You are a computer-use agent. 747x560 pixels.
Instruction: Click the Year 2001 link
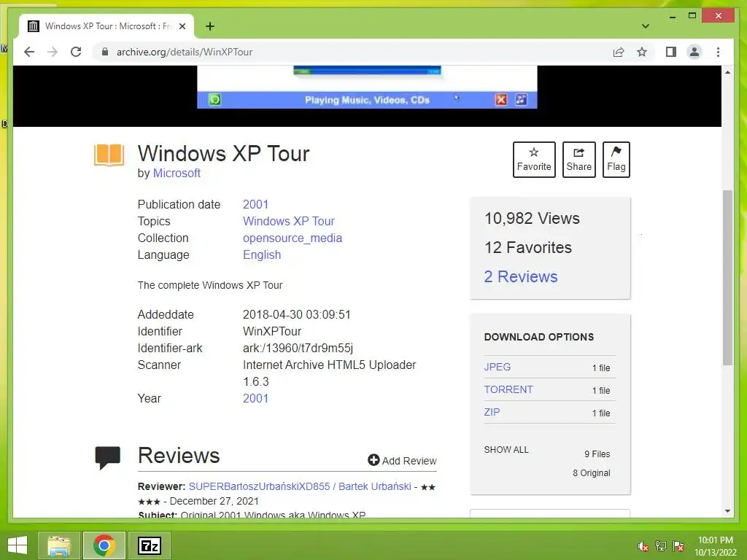point(255,398)
